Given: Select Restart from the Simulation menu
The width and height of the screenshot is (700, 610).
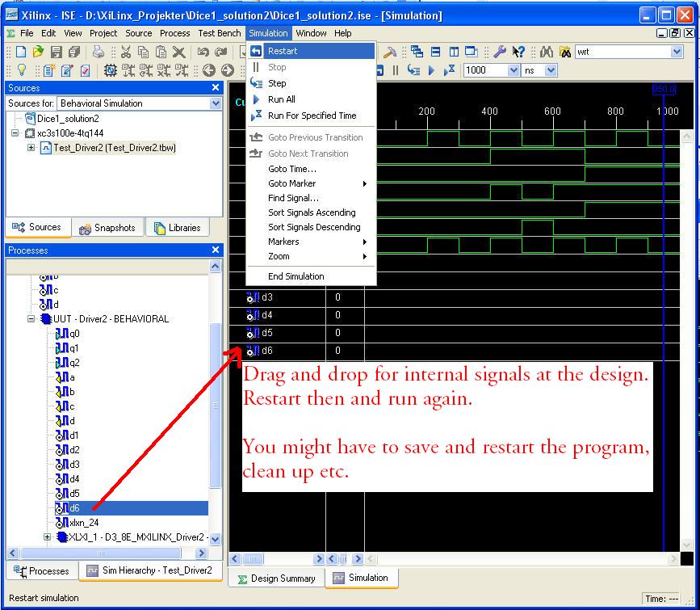Looking at the screenshot, I should click(311, 51).
